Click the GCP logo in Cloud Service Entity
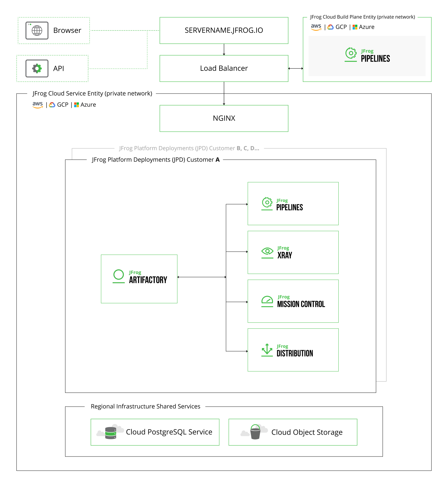 click(x=52, y=105)
